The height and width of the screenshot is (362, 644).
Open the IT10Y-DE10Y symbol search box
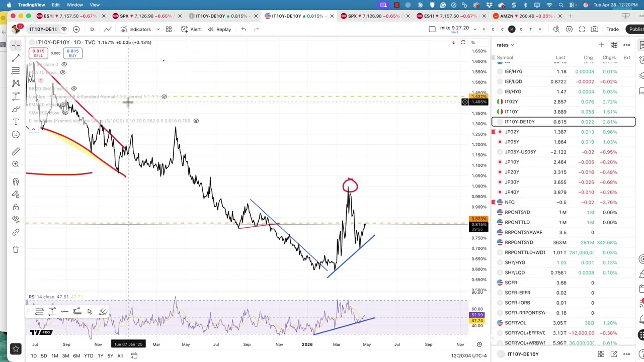[x=44, y=29]
